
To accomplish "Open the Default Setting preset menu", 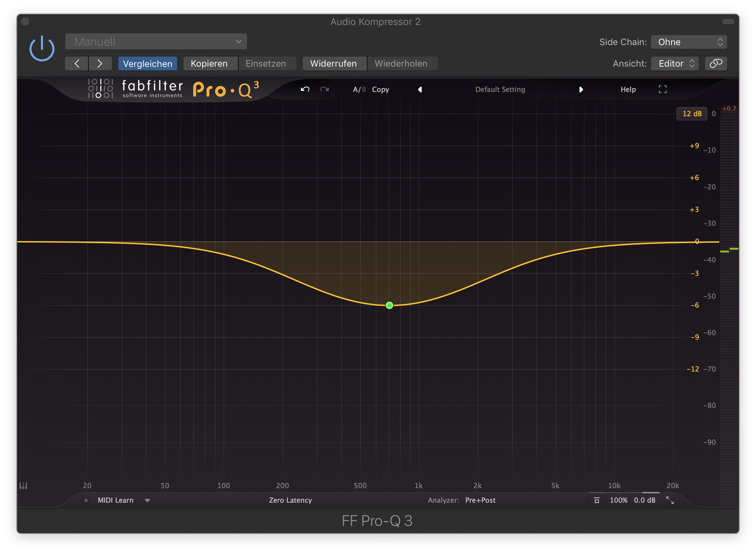I will tap(500, 90).
